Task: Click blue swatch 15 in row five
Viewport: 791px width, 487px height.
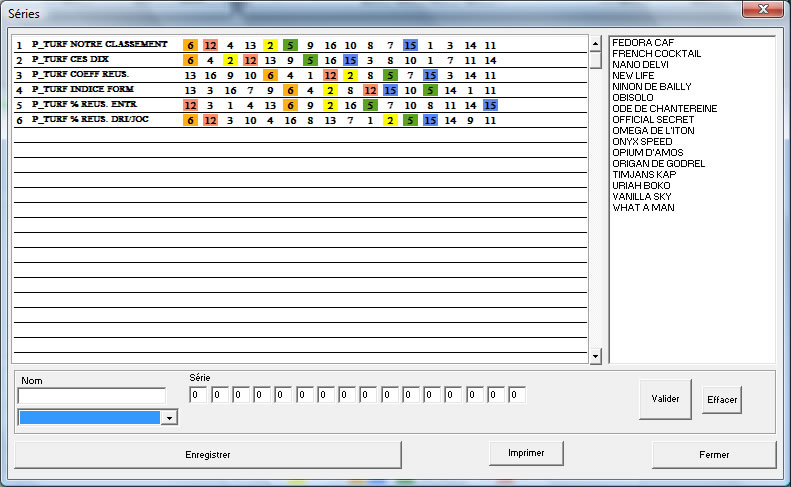Action: tap(490, 104)
